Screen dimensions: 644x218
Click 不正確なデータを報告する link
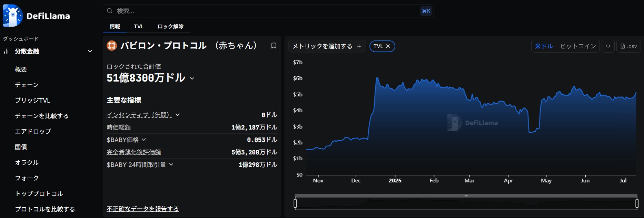[x=142, y=209]
